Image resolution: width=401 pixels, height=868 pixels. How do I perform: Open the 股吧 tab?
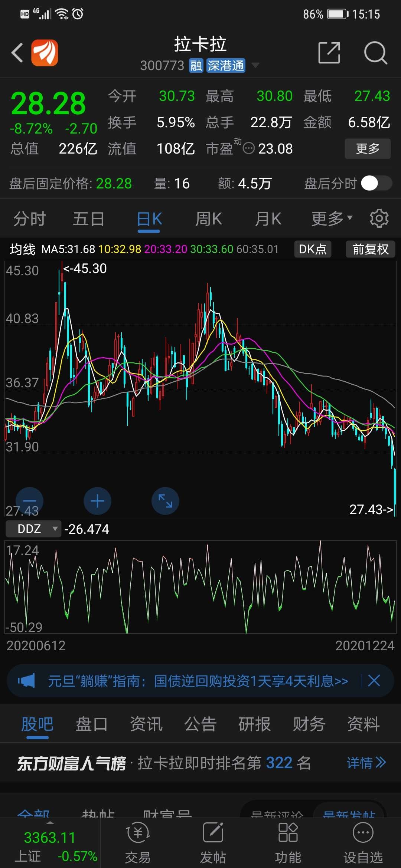point(37,724)
